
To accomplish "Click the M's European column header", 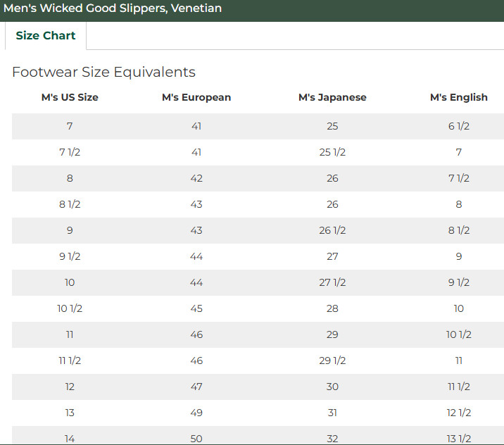I will point(196,98).
